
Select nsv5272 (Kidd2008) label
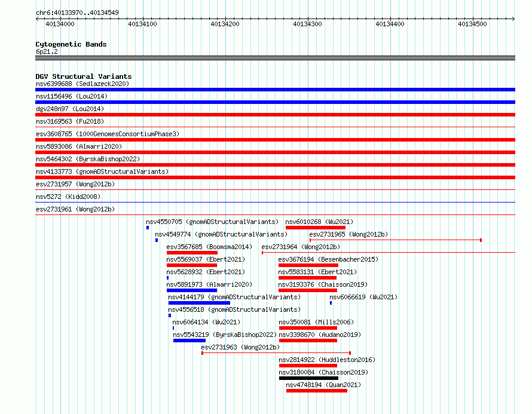coord(68,197)
